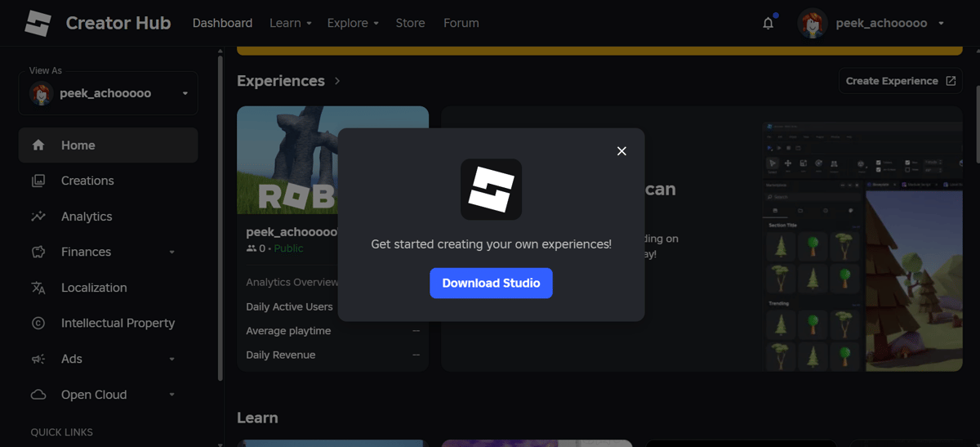This screenshot has width=980, height=447.
Task: Click the peek_achooooo avatar in top bar
Action: (813, 24)
